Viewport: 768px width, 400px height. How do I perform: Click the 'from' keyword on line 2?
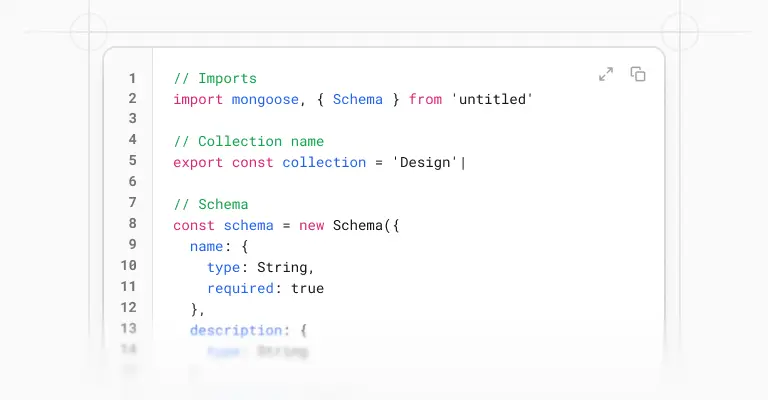click(x=425, y=99)
